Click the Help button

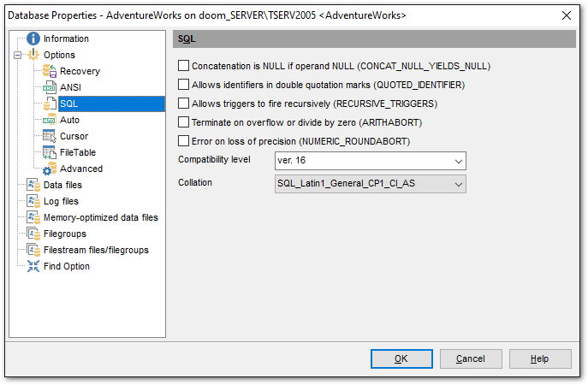pos(540,358)
